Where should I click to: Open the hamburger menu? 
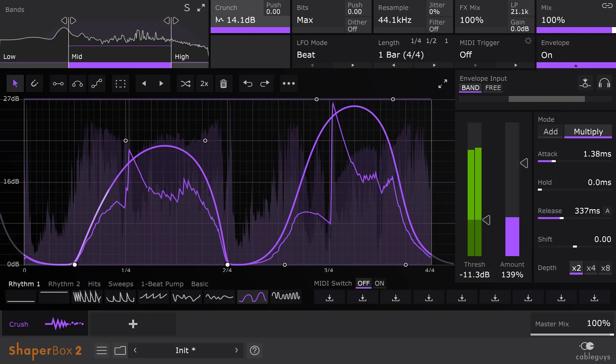click(102, 350)
